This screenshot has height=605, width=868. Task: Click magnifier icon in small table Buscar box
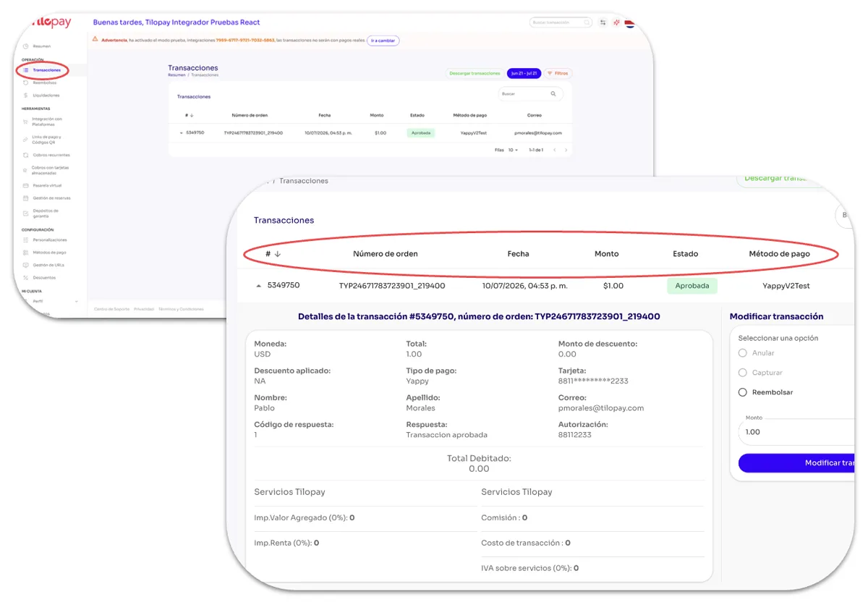point(553,94)
